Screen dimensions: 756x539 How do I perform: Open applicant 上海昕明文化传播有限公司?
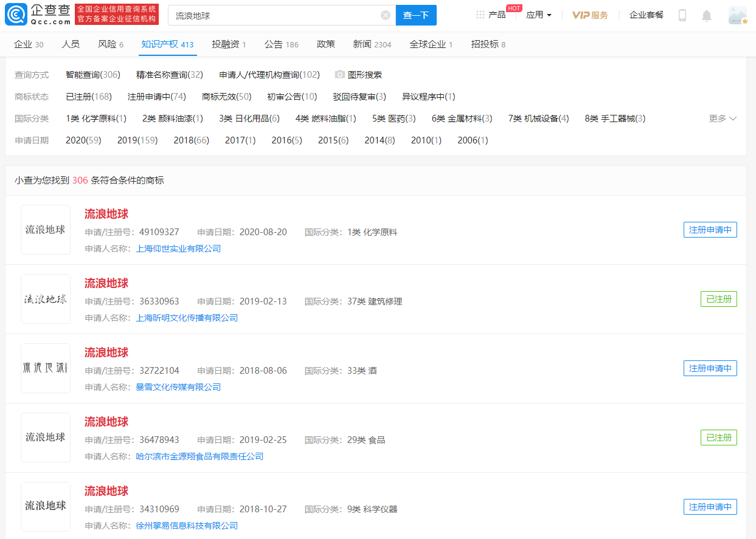point(187,318)
